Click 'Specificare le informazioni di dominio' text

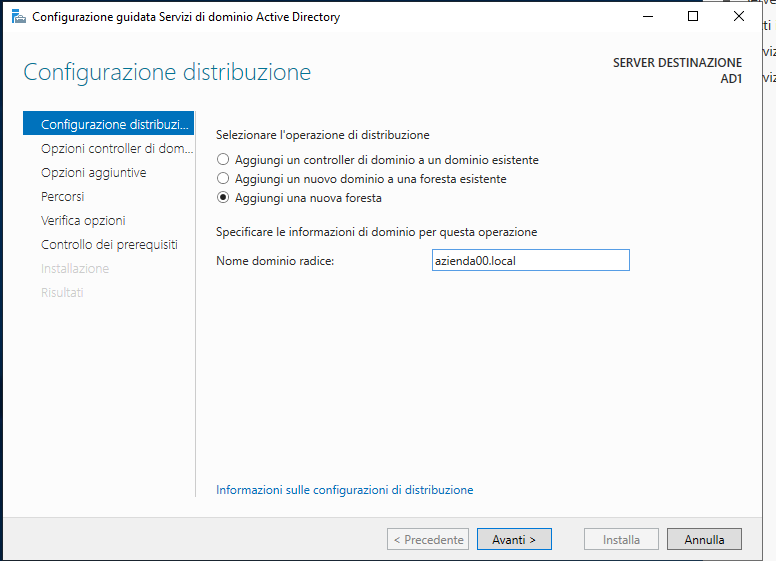[377, 232]
